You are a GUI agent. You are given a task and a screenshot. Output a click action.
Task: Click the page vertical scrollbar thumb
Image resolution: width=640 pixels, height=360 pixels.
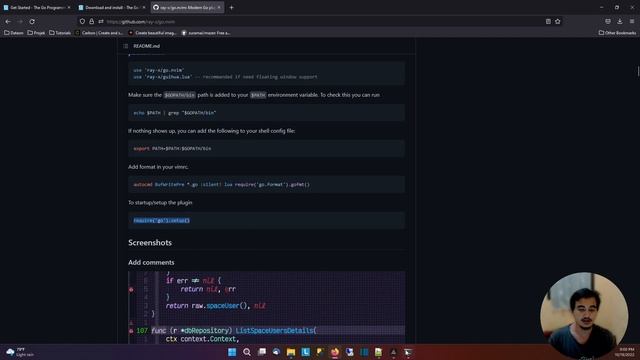point(638,71)
